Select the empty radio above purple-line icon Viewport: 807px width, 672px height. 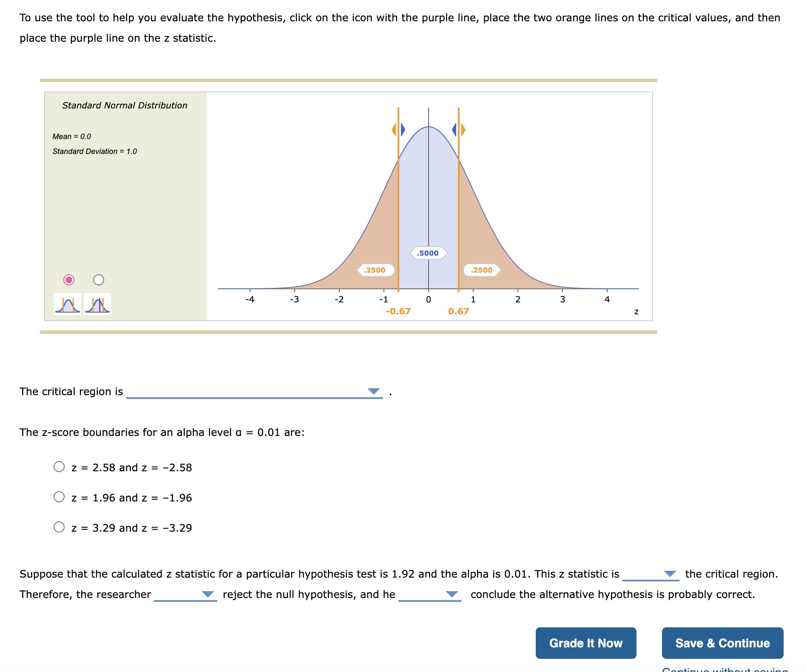coord(99,279)
